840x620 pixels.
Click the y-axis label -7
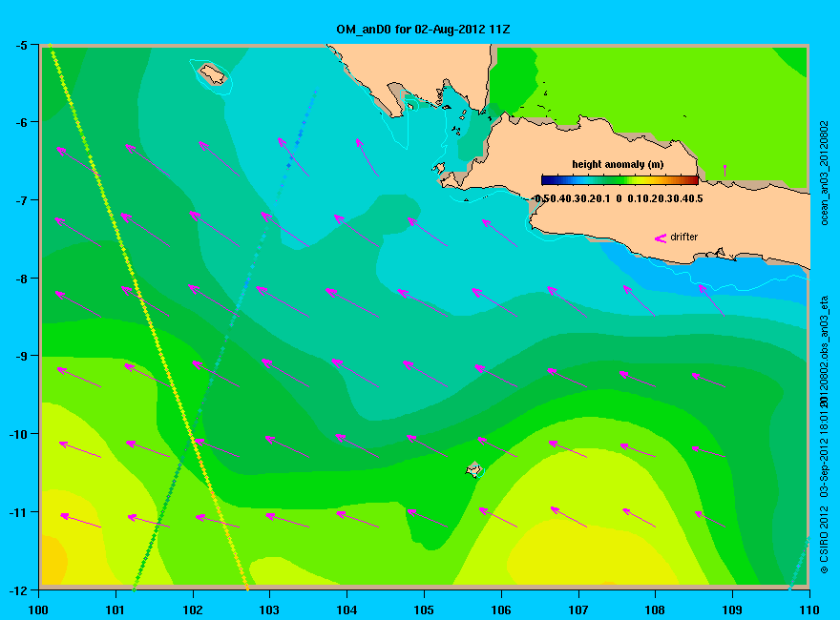click(21, 200)
